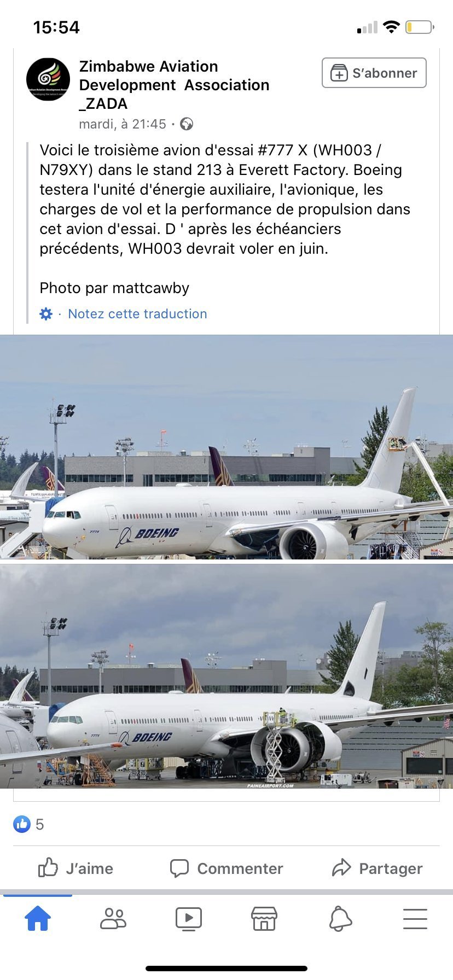The width and height of the screenshot is (453, 980).
Task: Subscribe with the S'abonner button
Action: pos(374,73)
